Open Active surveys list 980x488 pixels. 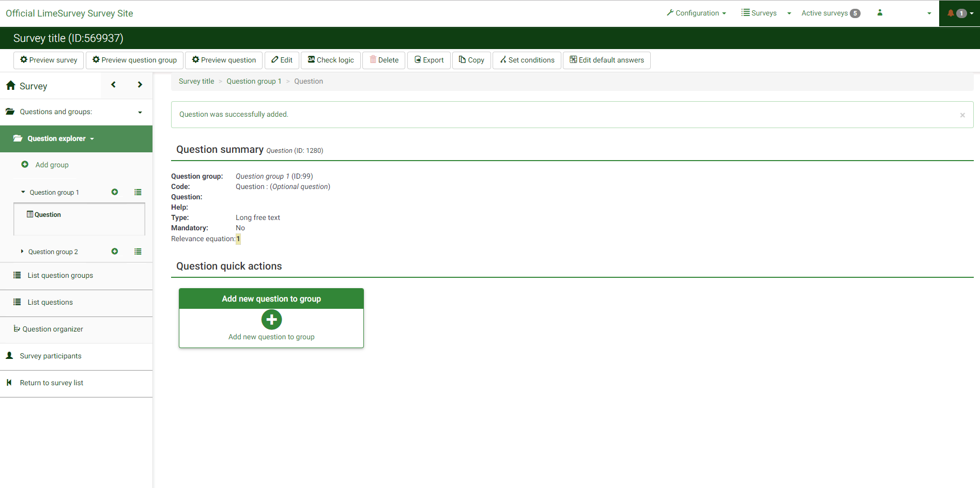click(x=831, y=13)
